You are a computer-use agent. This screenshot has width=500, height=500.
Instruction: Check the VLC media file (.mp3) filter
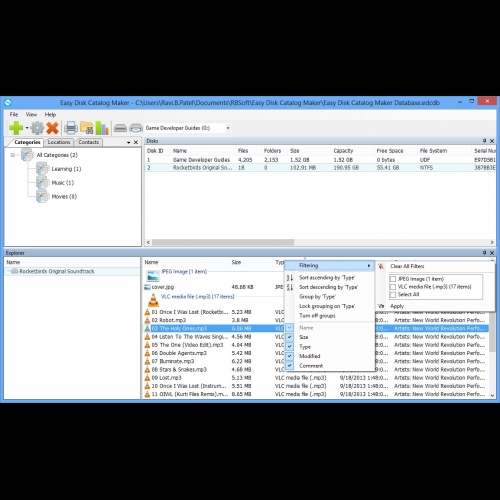pyautogui.click(x=393, y=287)
